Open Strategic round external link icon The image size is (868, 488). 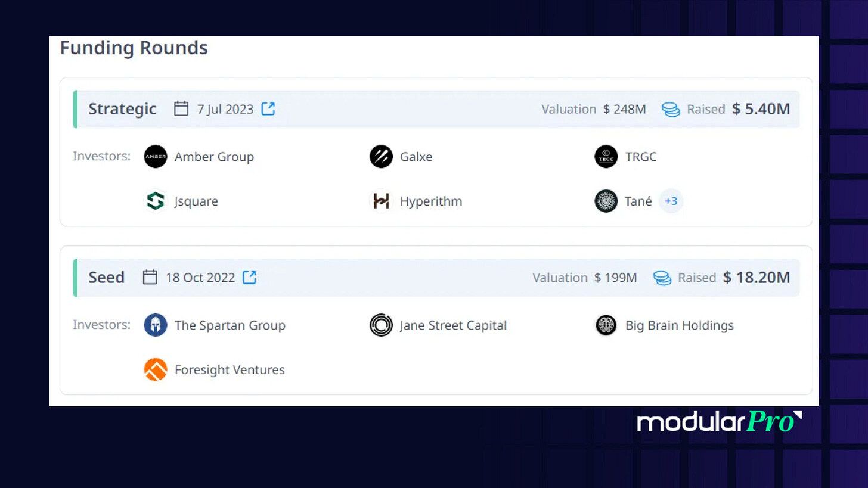[x=268, y=109]
